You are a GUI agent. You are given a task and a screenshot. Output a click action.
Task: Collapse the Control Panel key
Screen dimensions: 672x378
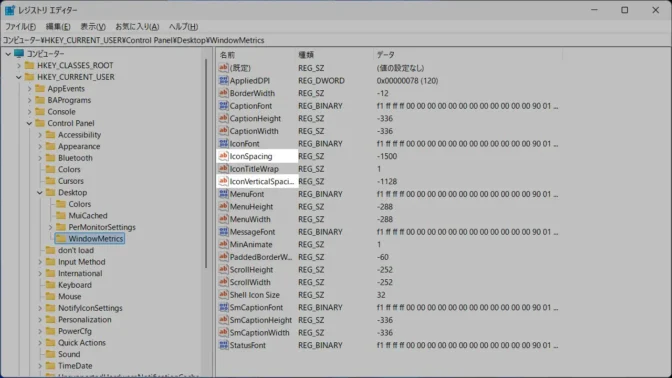tap(30, 123)
